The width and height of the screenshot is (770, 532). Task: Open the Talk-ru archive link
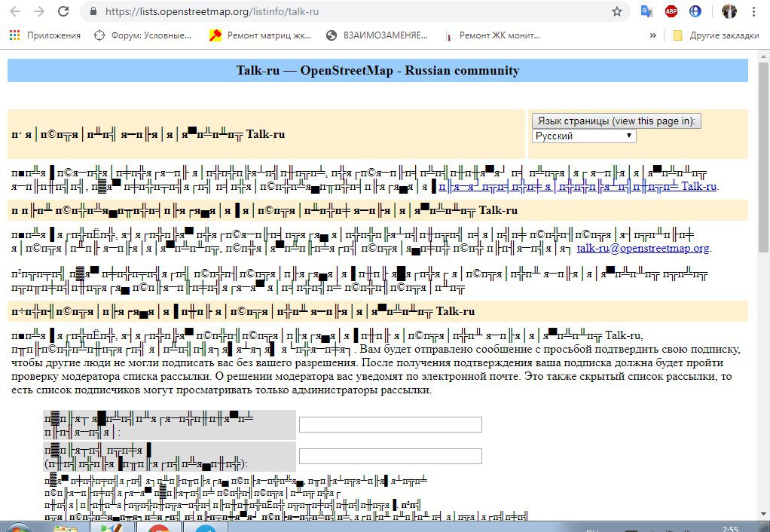pyautogui.click(x=577, y=187)
